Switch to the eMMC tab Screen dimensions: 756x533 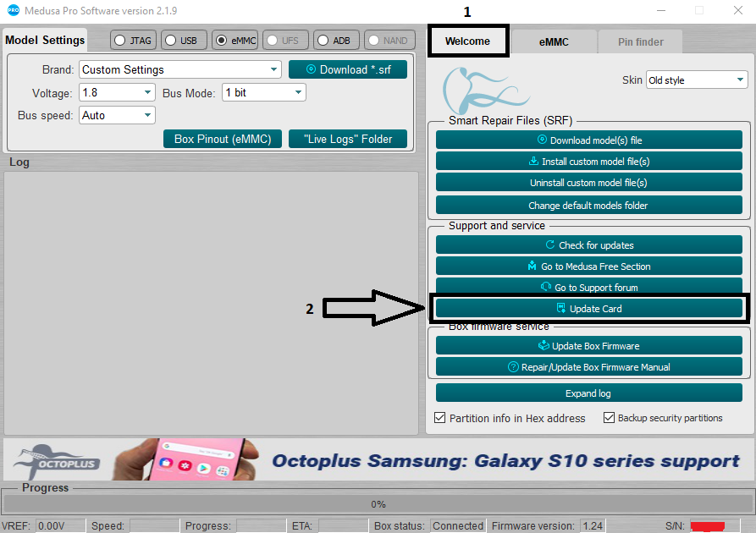[554, 42]
